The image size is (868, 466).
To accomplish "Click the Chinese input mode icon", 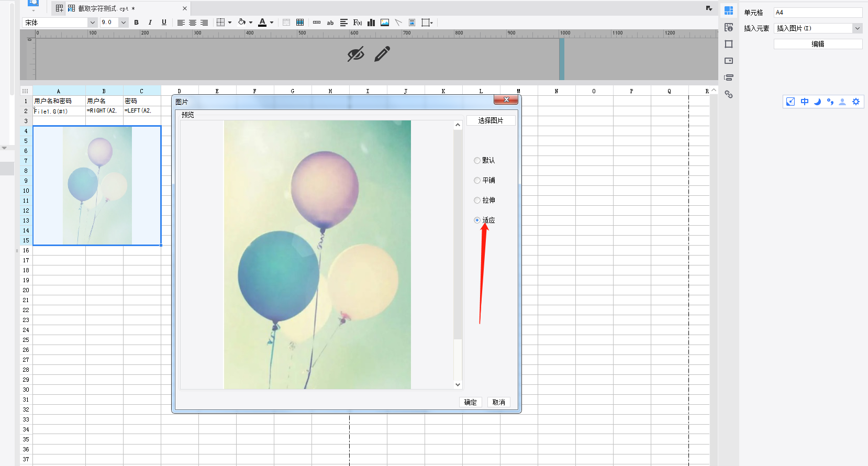I will [805, 102].
